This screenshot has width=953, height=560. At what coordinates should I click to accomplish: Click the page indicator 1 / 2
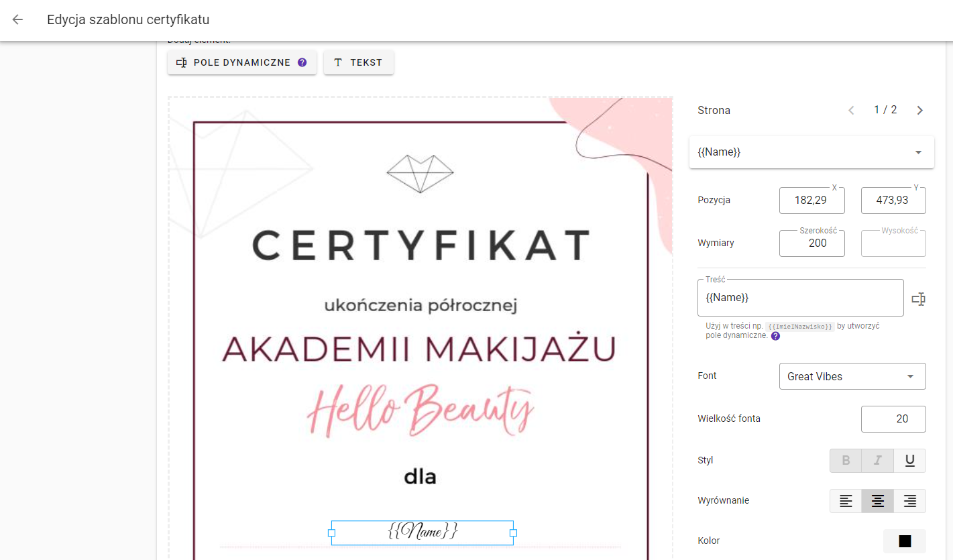click(x=885, y=110)
